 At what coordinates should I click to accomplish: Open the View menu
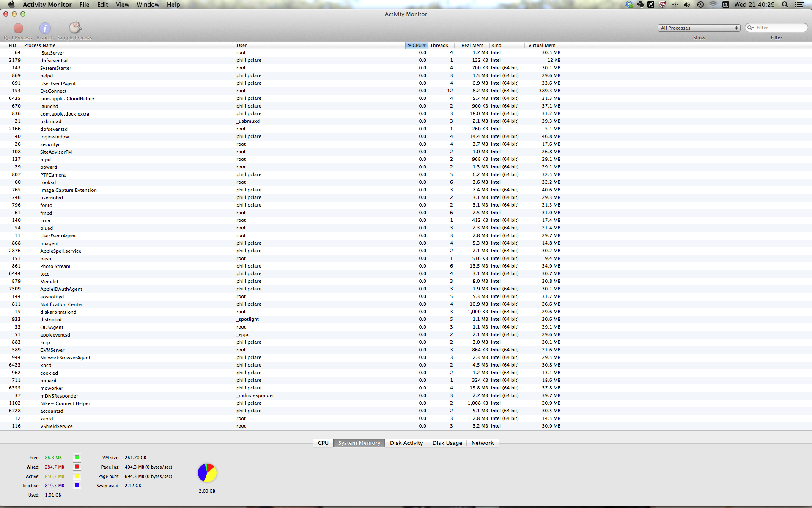point(123,5)
